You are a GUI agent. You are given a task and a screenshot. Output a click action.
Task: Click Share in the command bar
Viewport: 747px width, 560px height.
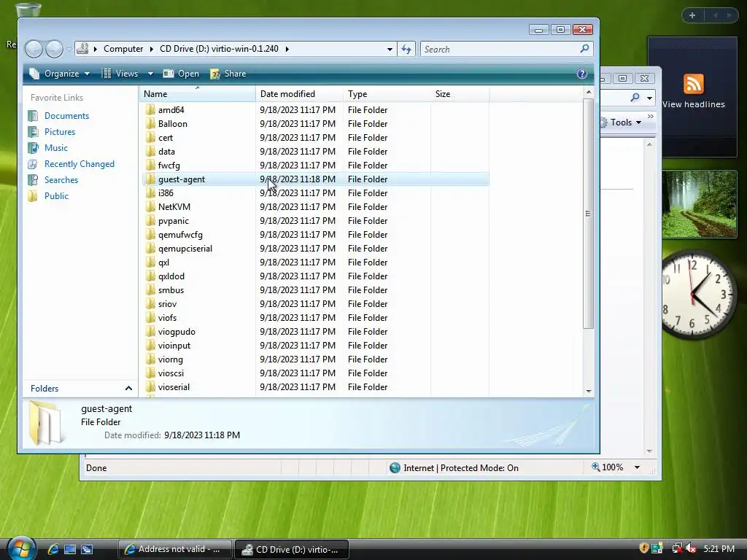228,74
